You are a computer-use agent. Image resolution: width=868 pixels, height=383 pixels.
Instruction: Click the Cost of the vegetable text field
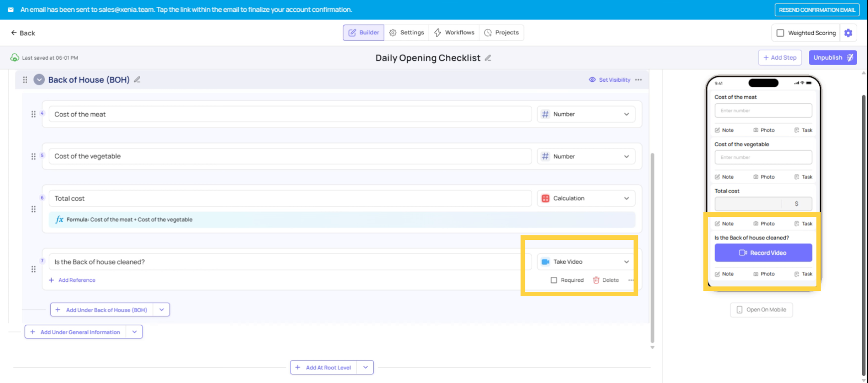pyautogui.click(x=289, y=156)
